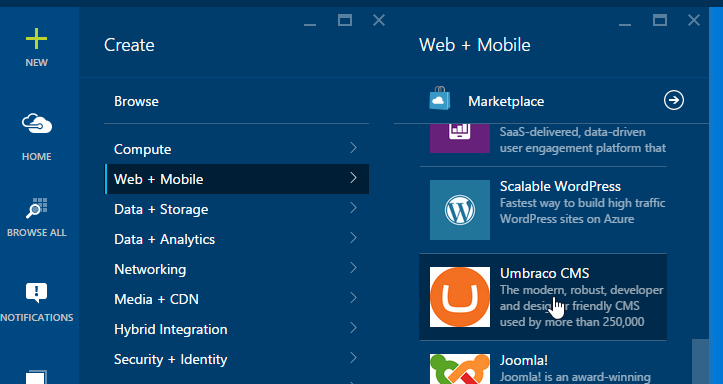Click 'SaaS-delivered, data-driven' description text

click(x=573, y=132)
